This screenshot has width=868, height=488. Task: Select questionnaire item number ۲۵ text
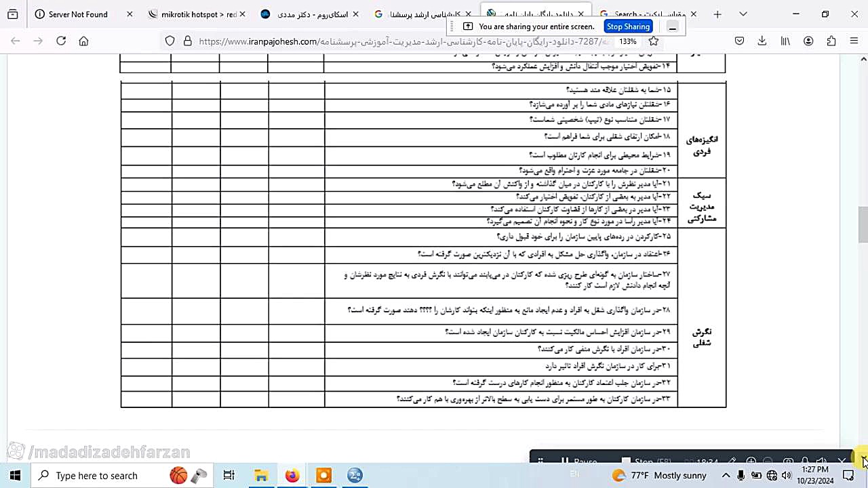point(584,237)
